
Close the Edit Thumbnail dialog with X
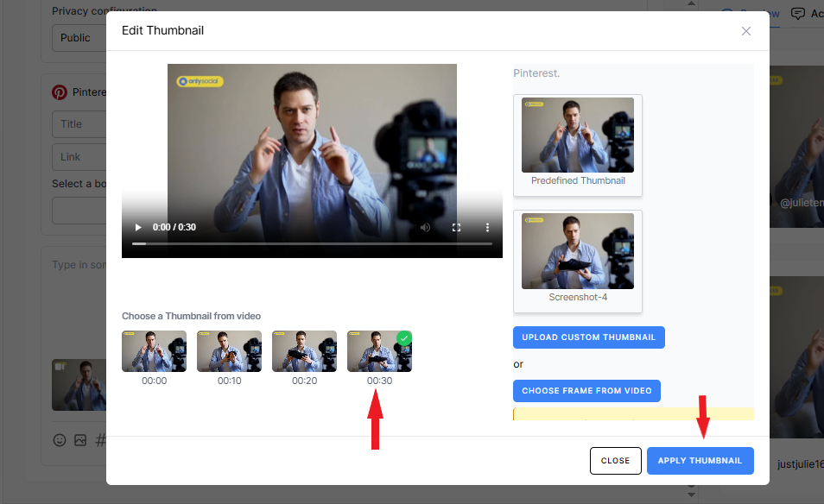[x=746, y=31]
